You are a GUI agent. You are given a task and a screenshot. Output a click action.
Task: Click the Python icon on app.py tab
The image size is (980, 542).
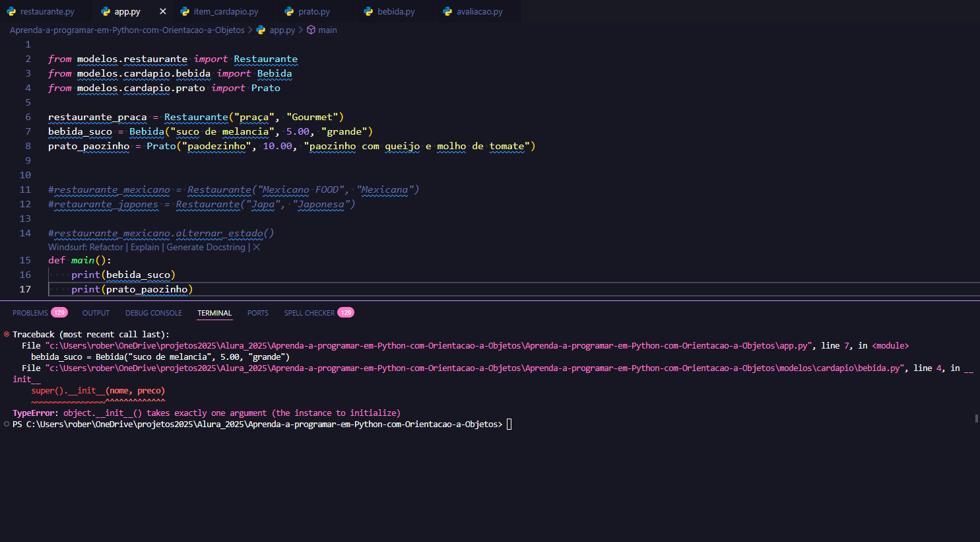point(106,11)
